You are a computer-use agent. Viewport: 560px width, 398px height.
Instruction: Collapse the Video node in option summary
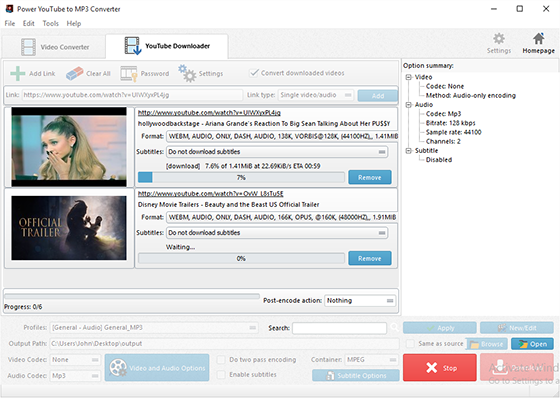[409, 77]
